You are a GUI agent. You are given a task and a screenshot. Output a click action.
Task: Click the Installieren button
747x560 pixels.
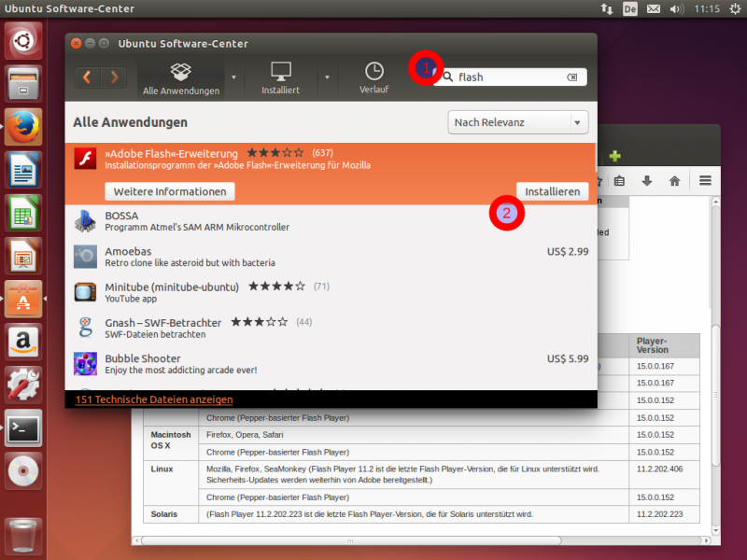point(552,191)
